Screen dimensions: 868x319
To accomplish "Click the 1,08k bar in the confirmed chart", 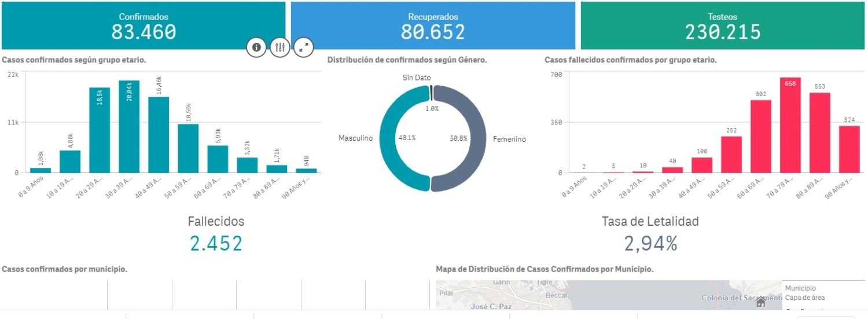I will click(41, 170).
